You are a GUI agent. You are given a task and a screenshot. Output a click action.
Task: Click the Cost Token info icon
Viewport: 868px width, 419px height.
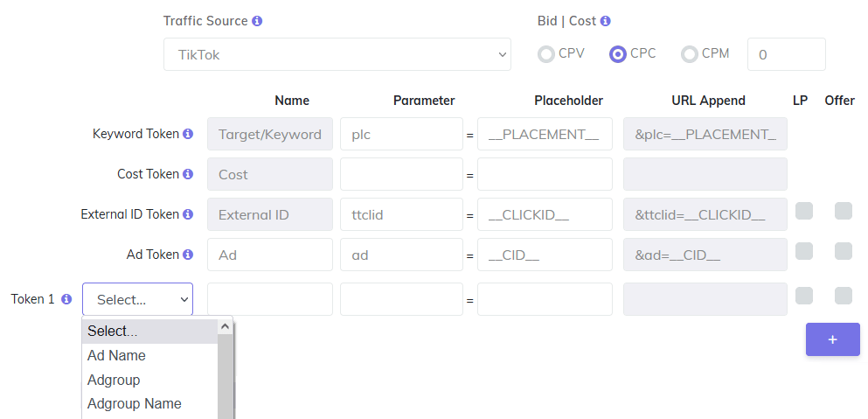coord(188,174)
